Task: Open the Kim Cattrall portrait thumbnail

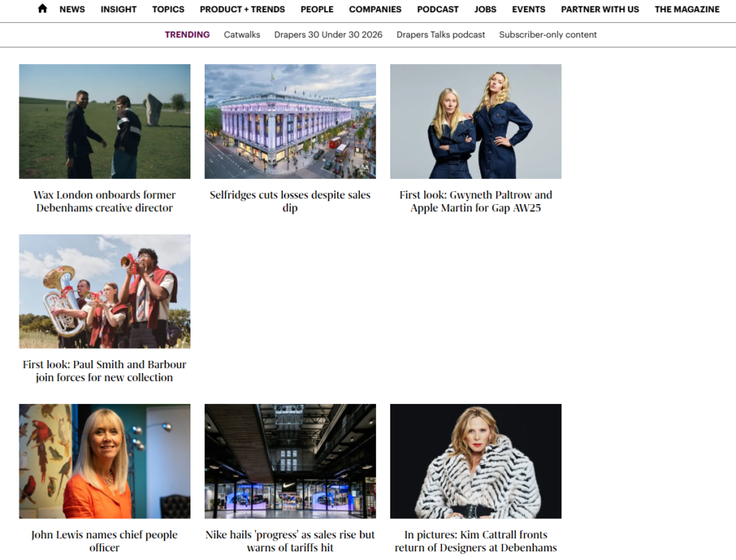Action: pos(475,461)
